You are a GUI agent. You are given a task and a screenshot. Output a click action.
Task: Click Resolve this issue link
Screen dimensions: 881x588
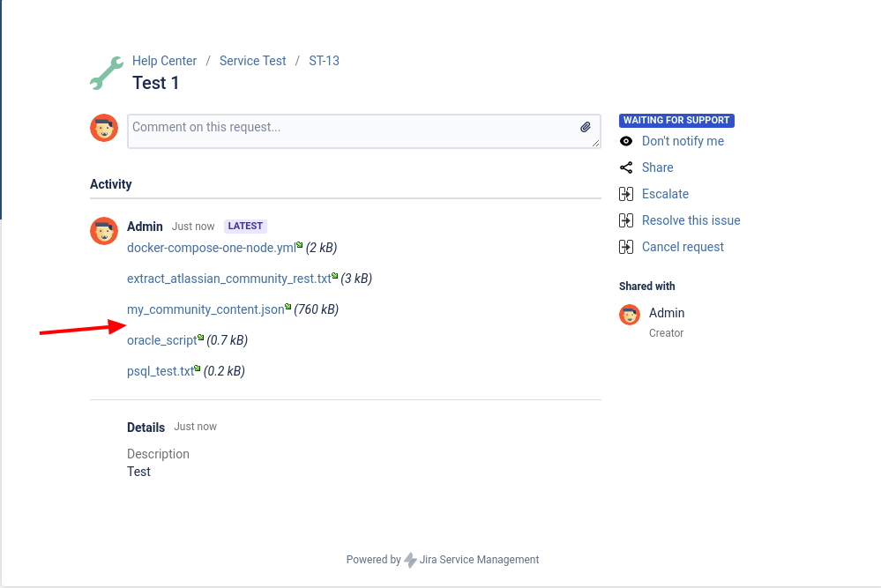click(691, 220)
